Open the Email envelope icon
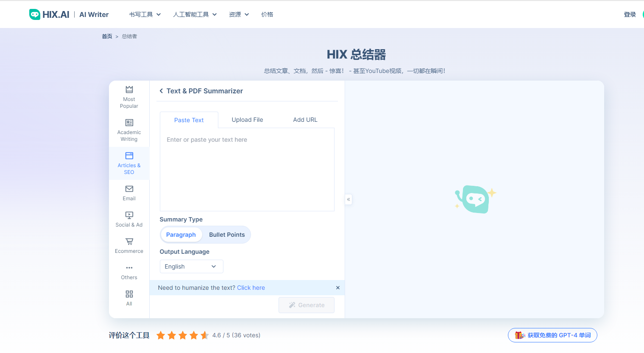644x353 pixels. [129, 189]
